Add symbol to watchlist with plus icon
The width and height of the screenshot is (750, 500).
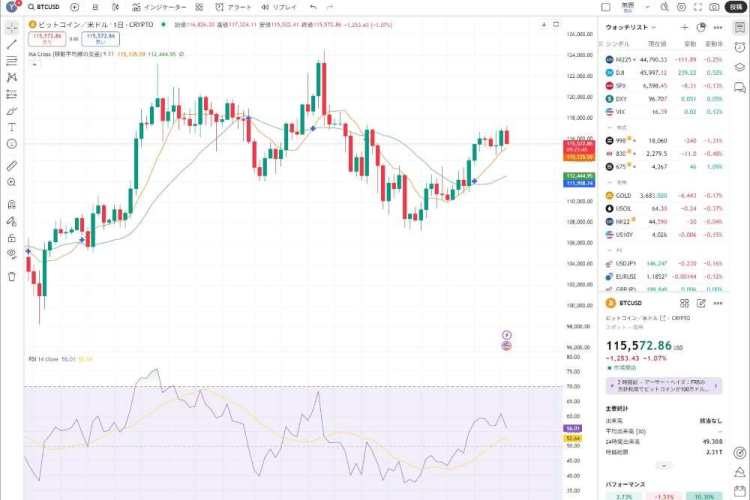click(684, 28)
